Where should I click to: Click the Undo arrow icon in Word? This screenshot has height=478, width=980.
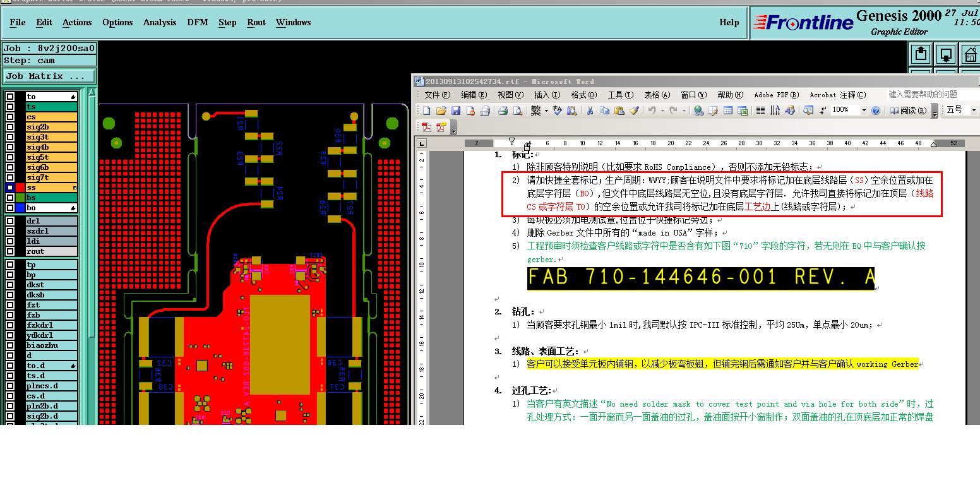pos(652,111)
